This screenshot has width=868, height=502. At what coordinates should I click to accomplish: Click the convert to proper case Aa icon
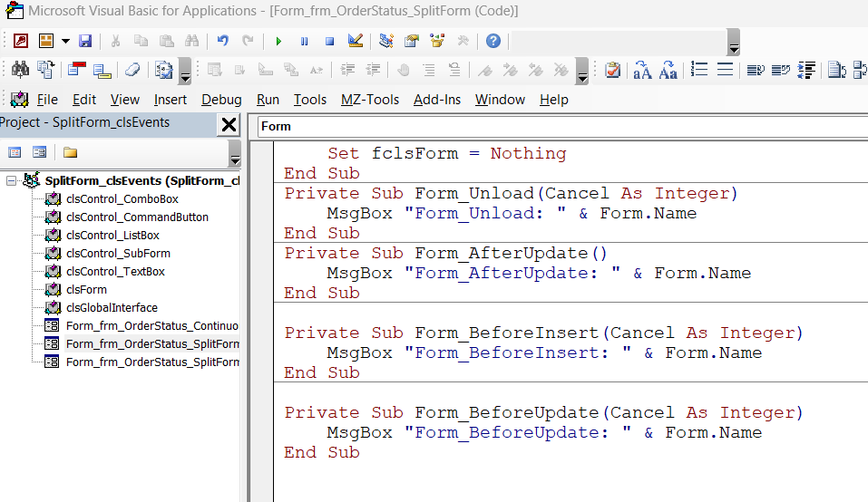click(x=668, y=70)
